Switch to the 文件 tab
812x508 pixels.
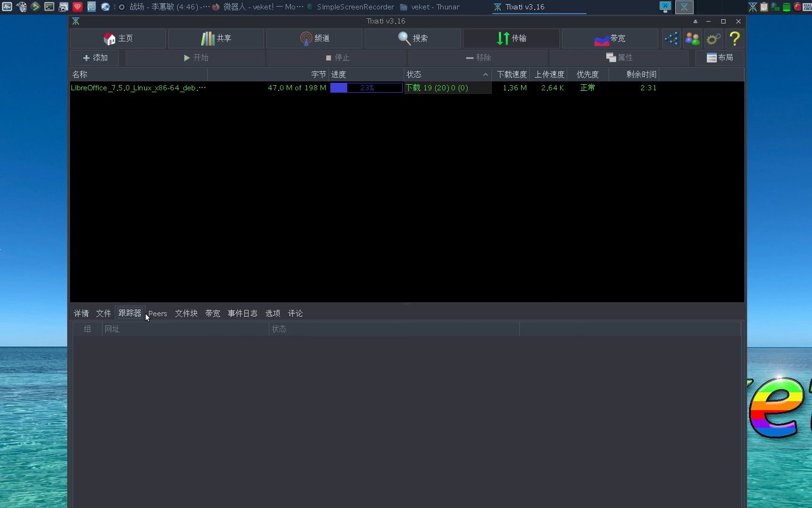(104, 313)
